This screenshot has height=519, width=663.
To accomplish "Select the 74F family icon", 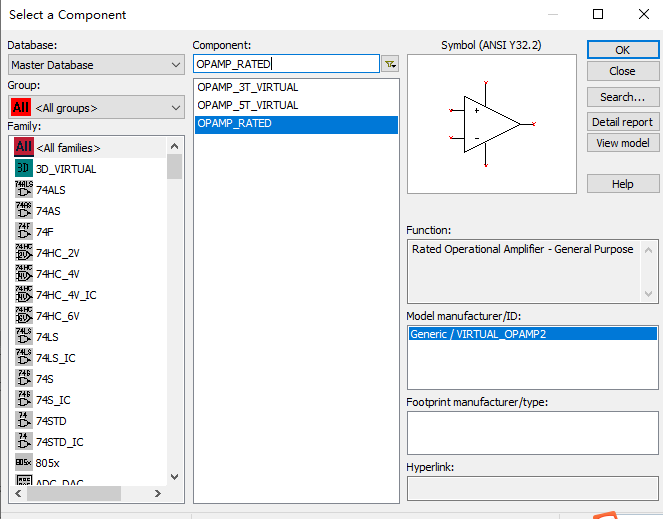I will pyautogui.click(x=24, y=231).
